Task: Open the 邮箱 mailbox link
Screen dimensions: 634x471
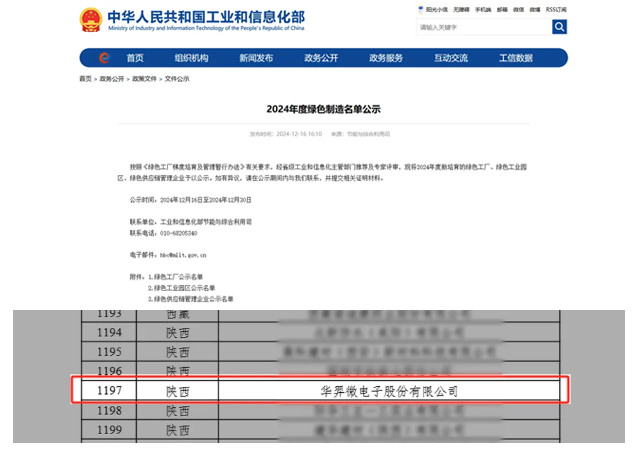Action: click(502, 9)
